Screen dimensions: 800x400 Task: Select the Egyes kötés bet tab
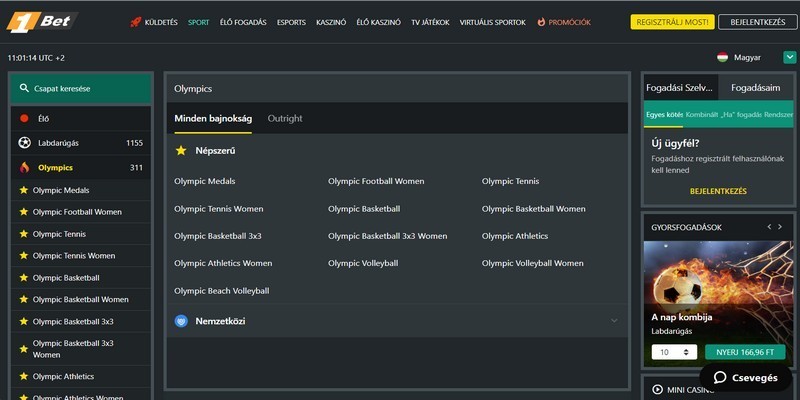coord(664,115)
